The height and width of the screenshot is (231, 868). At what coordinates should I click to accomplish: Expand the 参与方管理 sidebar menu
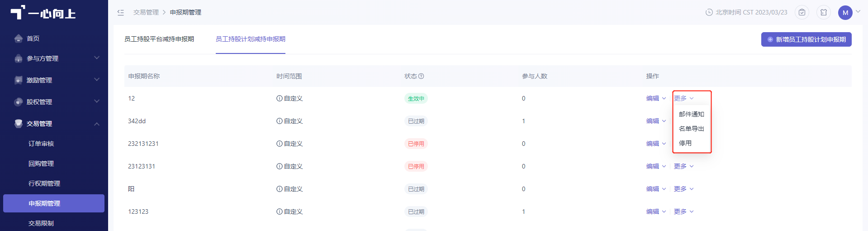[54, 58]
